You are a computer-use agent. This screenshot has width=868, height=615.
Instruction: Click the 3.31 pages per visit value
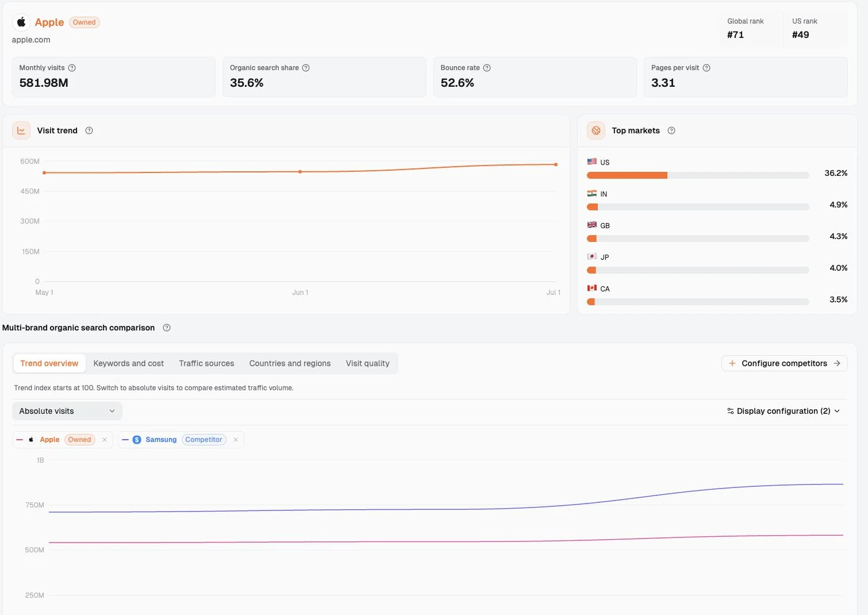pos(663,83)
